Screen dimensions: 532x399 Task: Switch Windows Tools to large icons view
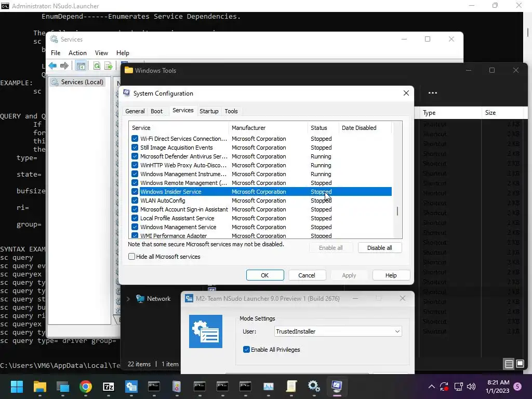pos(520,364)
